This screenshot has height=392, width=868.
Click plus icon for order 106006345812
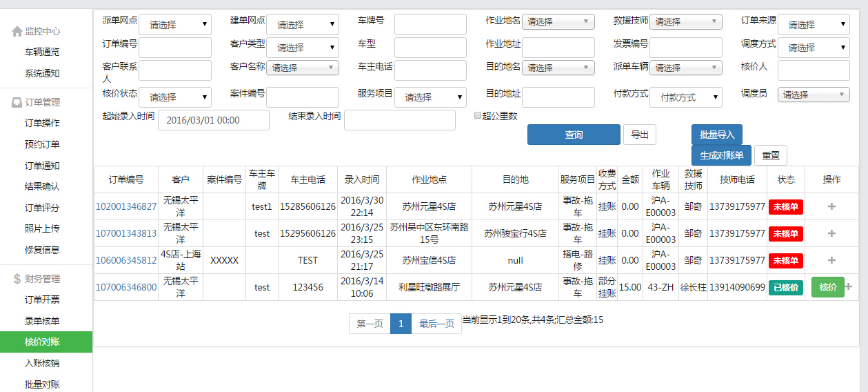831,260
